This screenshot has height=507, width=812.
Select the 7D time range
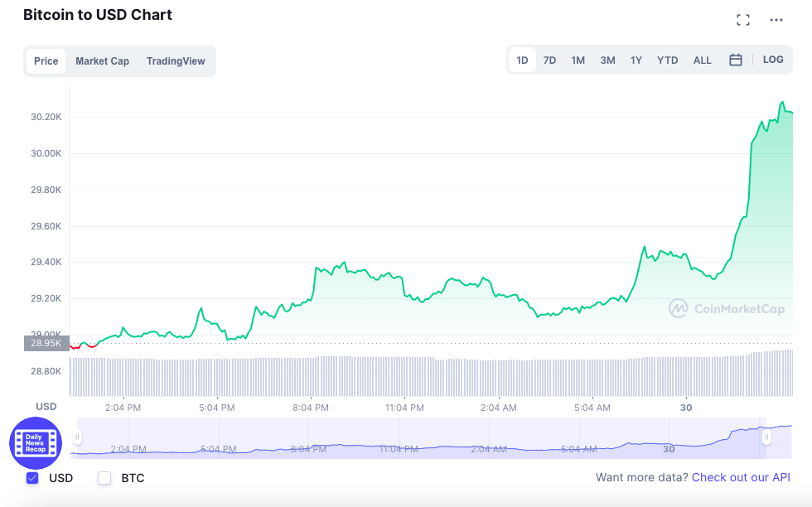click(x=549, y=60)
